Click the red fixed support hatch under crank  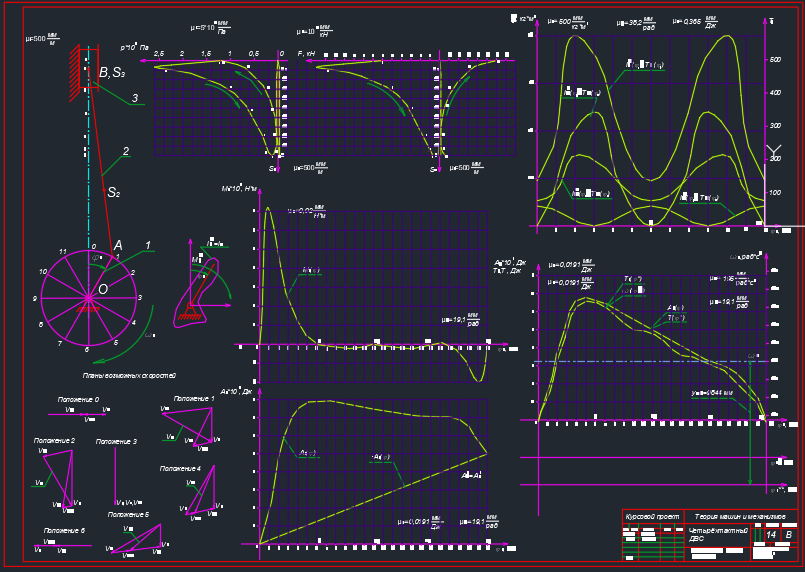click(88, 310)
